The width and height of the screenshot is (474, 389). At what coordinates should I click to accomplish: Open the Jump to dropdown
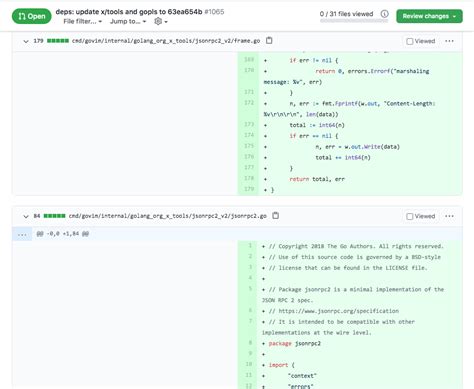pos(128,21)
